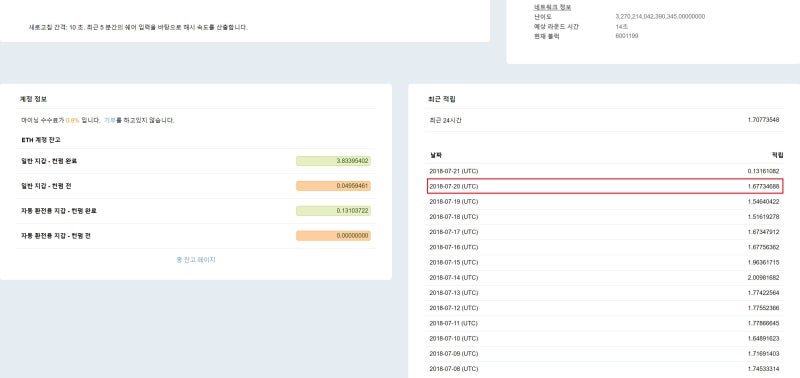The width and height of the screenshot is (800, 378).
Task: Click the earnings amount for 2018-07-15
Action: [x=762, y=263]
